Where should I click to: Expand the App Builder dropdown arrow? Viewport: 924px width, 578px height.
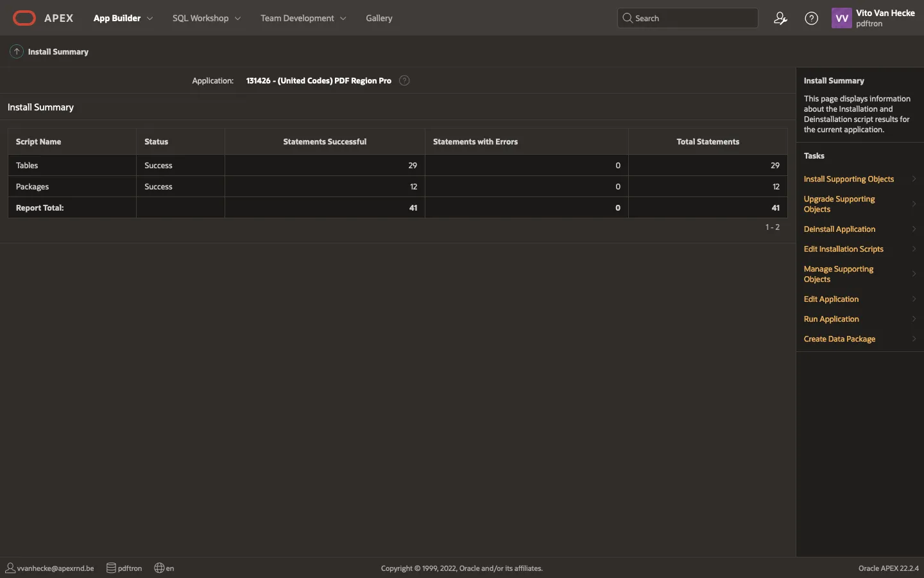[150, 19]
